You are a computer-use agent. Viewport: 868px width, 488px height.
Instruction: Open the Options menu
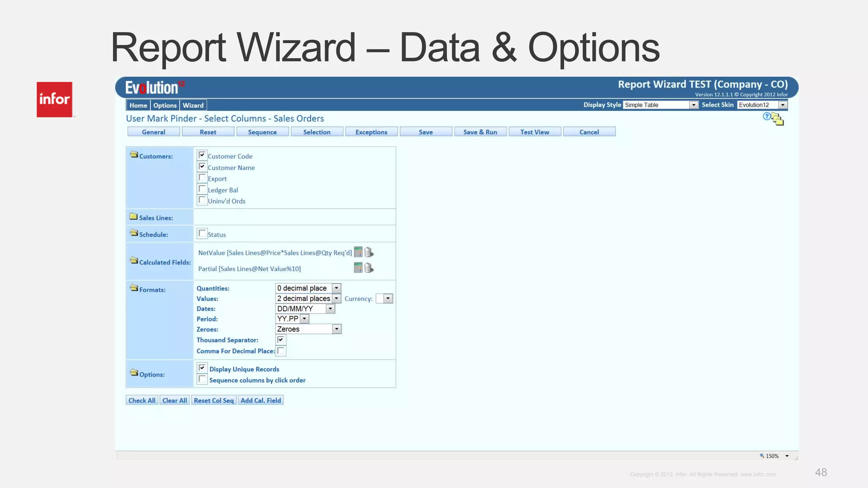pos(165,105)
